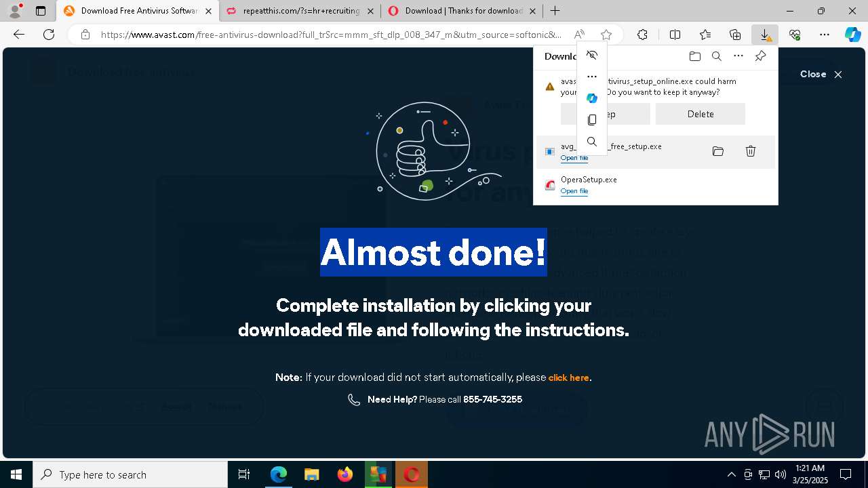Close the Opera download tab
This screenshot has height=488, width=868.
(532, 11)
